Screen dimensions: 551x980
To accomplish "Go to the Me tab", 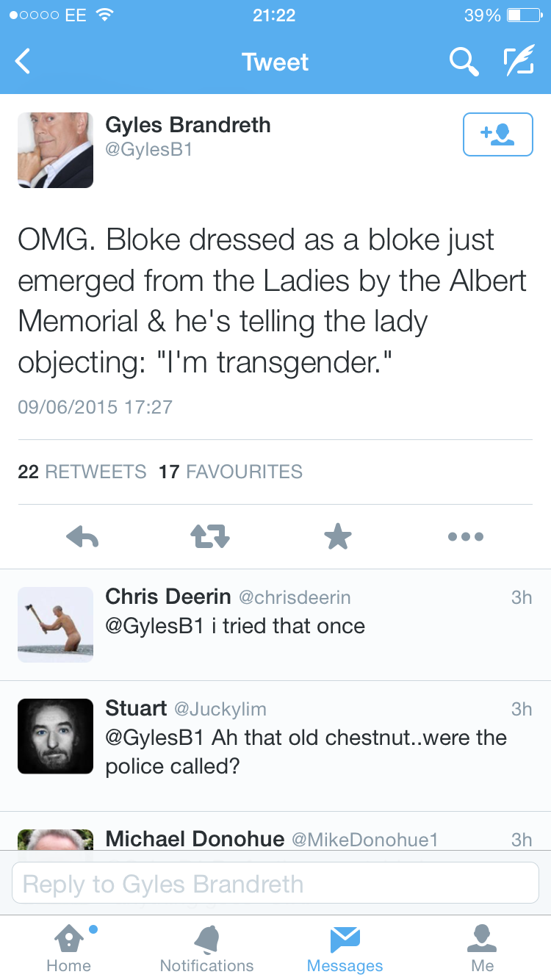I will pyautogui.click(x=483, y=948).
